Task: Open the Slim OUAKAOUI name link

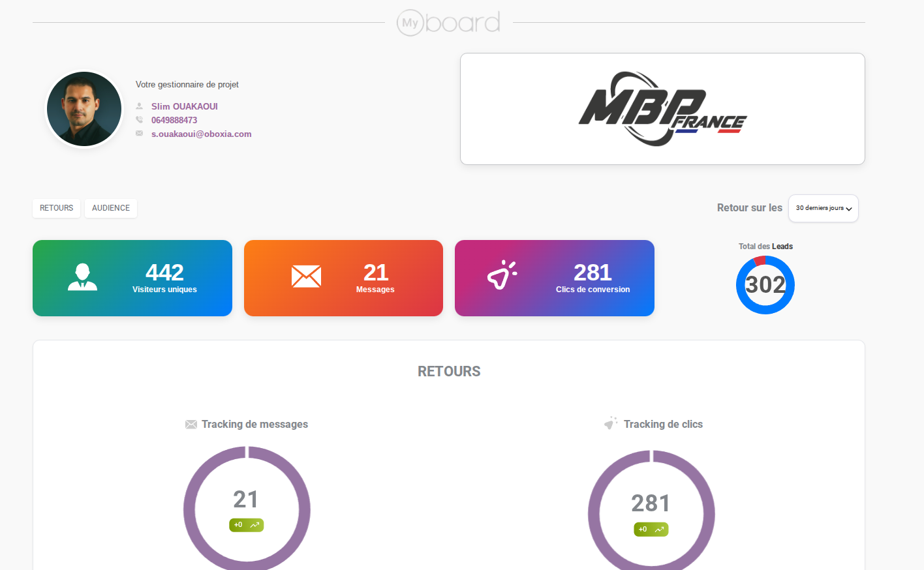Action: pyautogui.click(x=185, y=106)
